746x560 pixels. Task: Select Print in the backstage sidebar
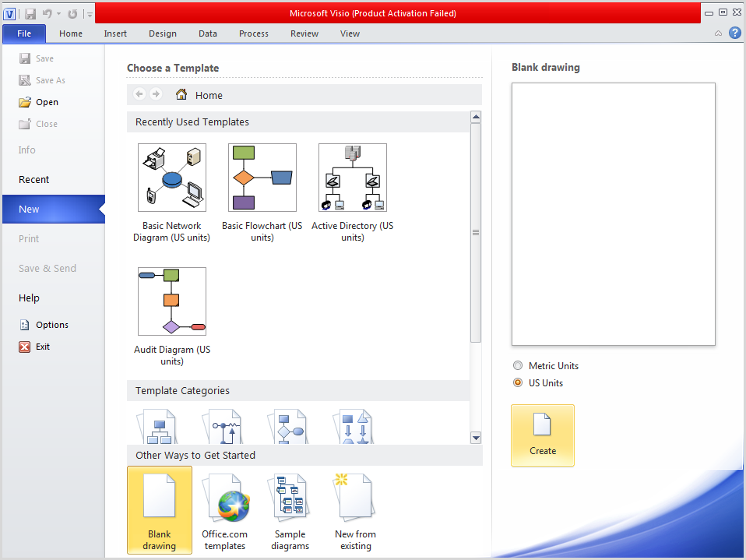[29, 239]
